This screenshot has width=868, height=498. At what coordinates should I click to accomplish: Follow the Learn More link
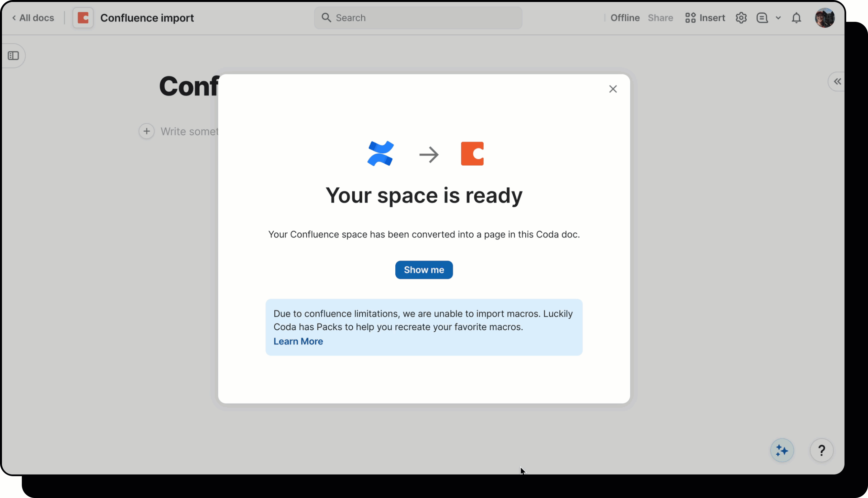pos(298,341)
